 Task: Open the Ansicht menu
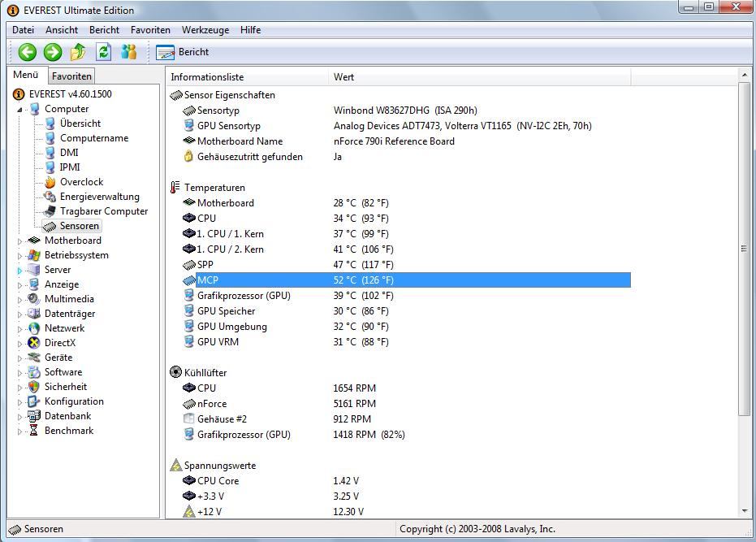62,30
